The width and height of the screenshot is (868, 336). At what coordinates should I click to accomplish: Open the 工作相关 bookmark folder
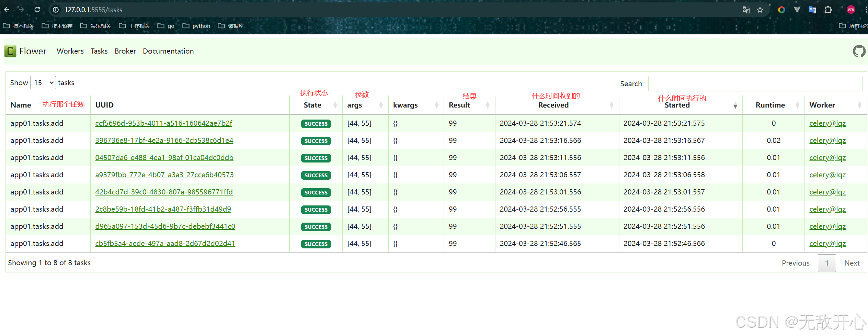click(x=134, y=26)
